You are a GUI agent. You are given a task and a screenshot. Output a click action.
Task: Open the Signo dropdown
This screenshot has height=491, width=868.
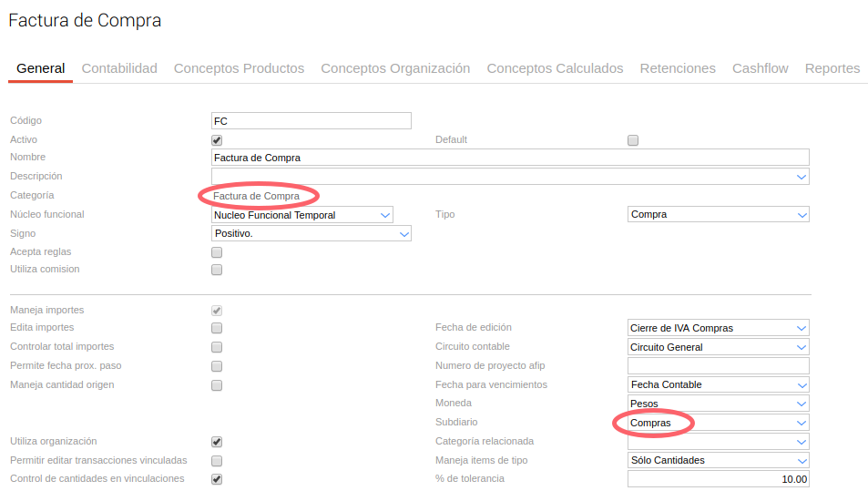click(311, 234)
